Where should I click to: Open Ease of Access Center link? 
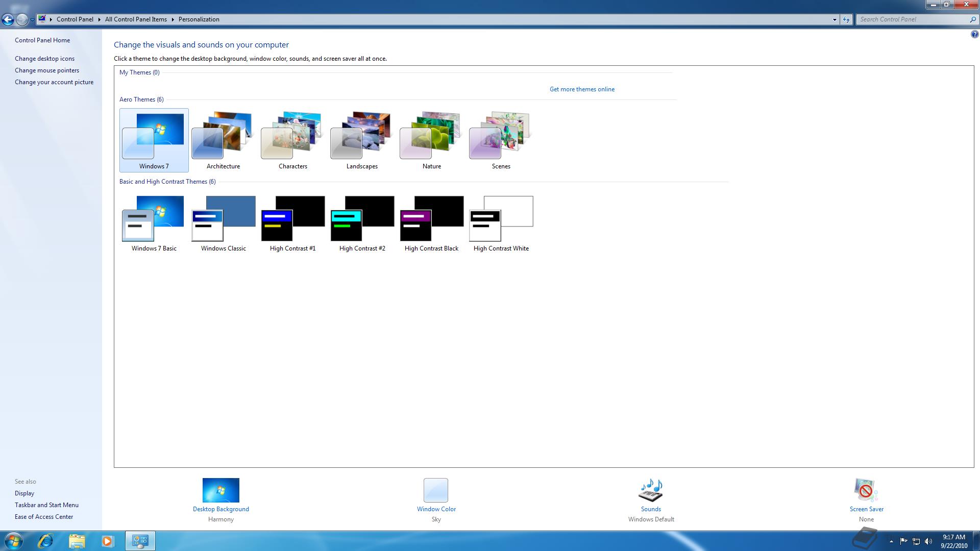[44, 517]
